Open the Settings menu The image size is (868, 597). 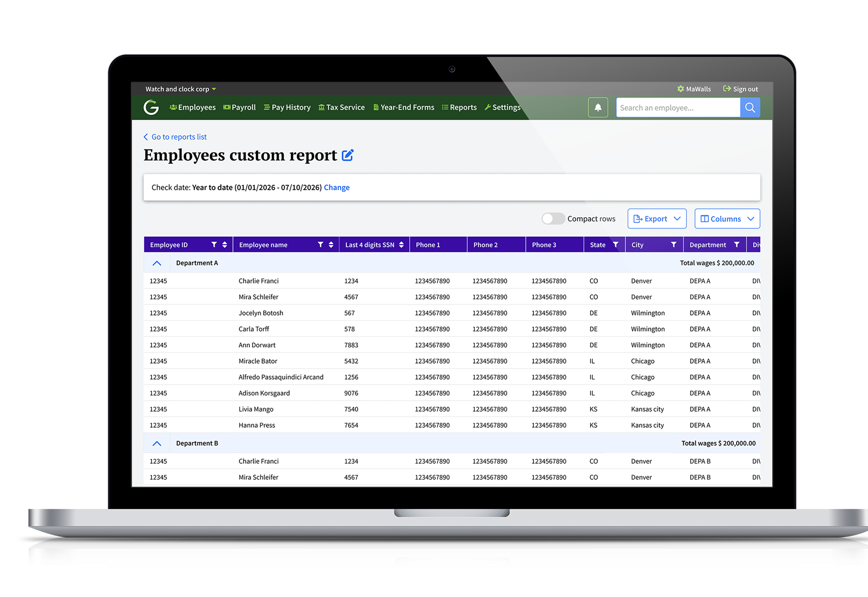(502, 107)
